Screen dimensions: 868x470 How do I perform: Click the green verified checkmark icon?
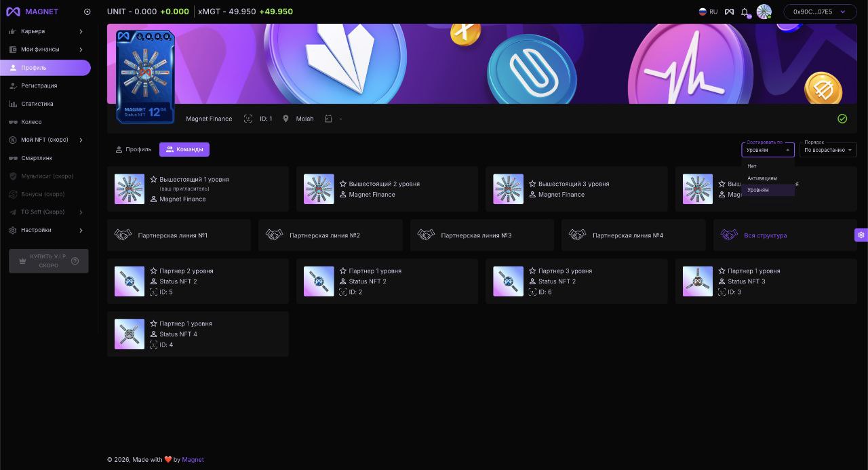coord(842,119)
